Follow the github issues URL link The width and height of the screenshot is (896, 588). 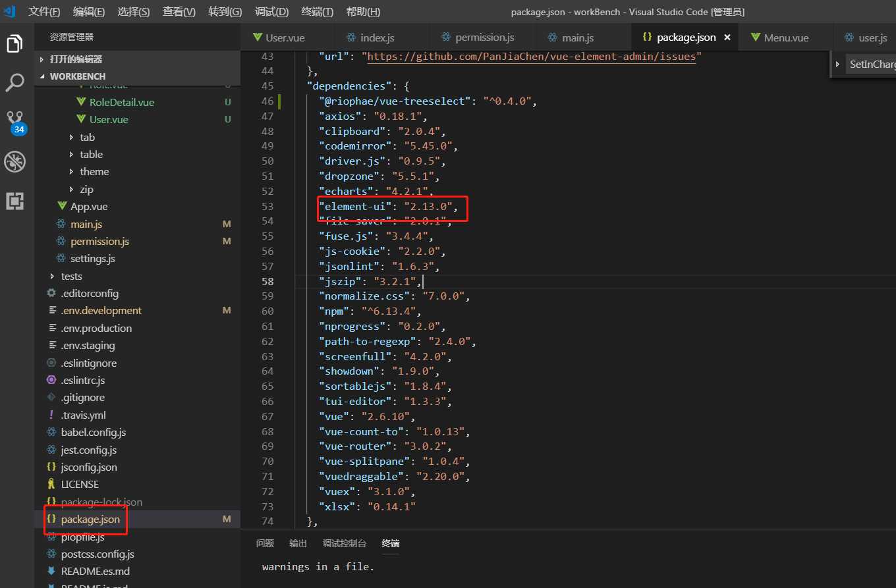tap(531, 57)
